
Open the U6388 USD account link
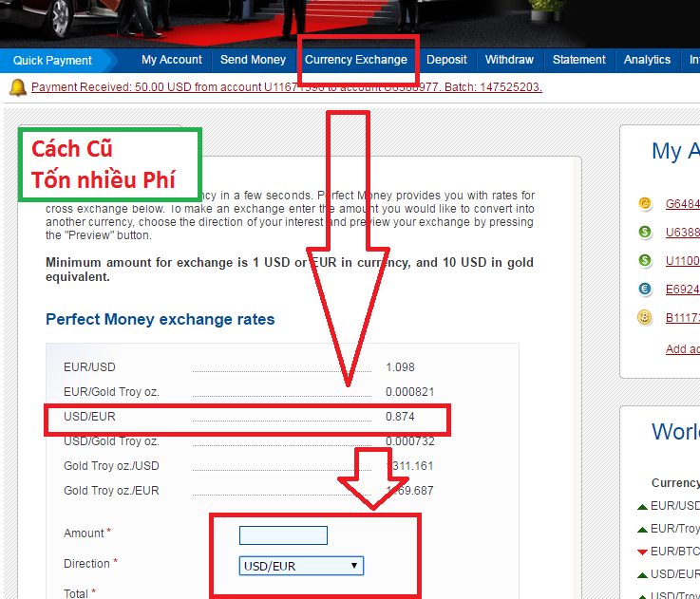(x=683, y=233)
